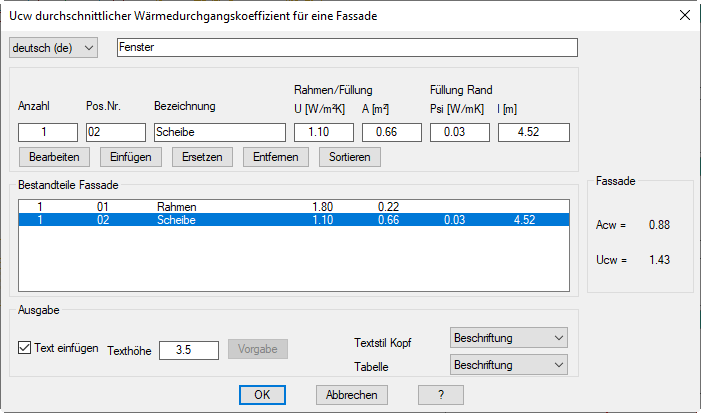Viewport: 701px width, 413px height.
Task: Click the Ersetzen button
Action: [x=202, y=157]
